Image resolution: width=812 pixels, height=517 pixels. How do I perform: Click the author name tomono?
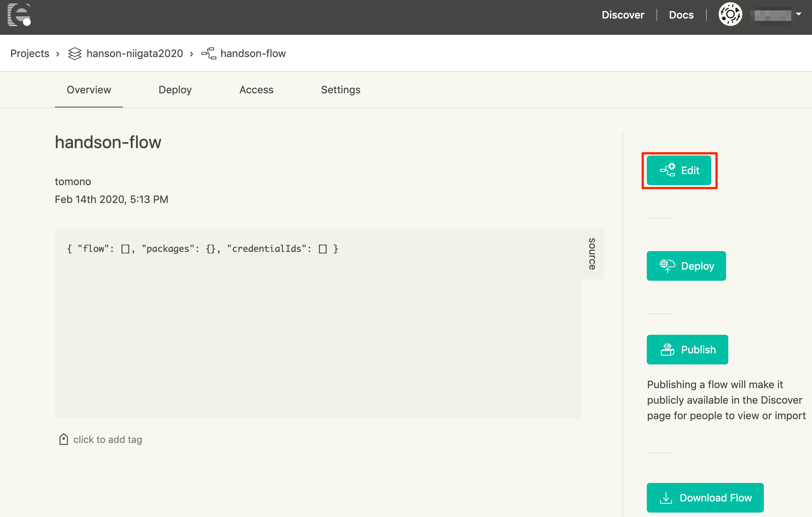(73, 181)
